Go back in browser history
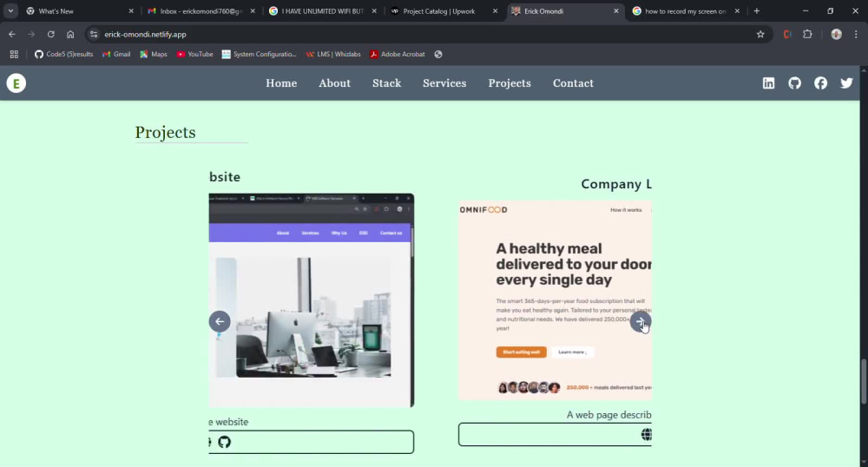 (x=12, y=35)
